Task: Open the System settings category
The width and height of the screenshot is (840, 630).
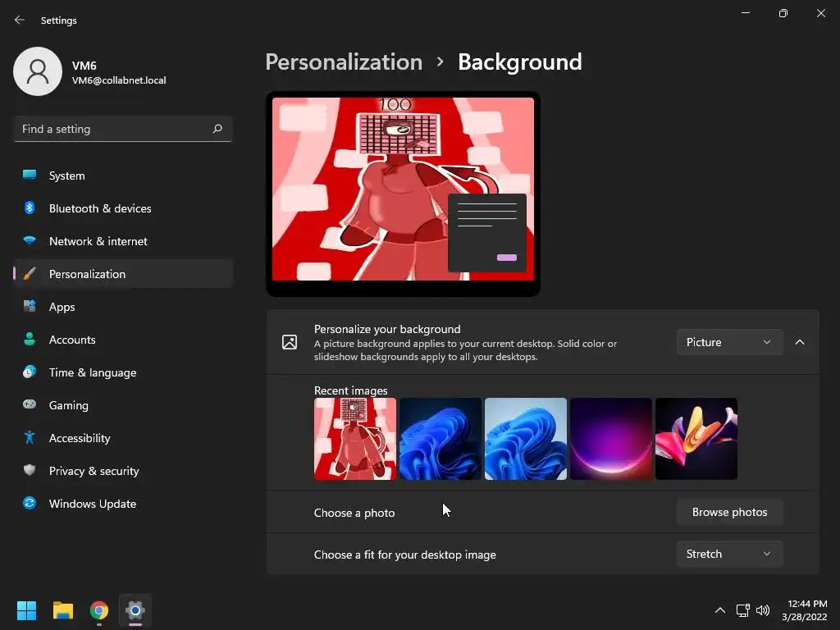Action: (x=123, y=176)
